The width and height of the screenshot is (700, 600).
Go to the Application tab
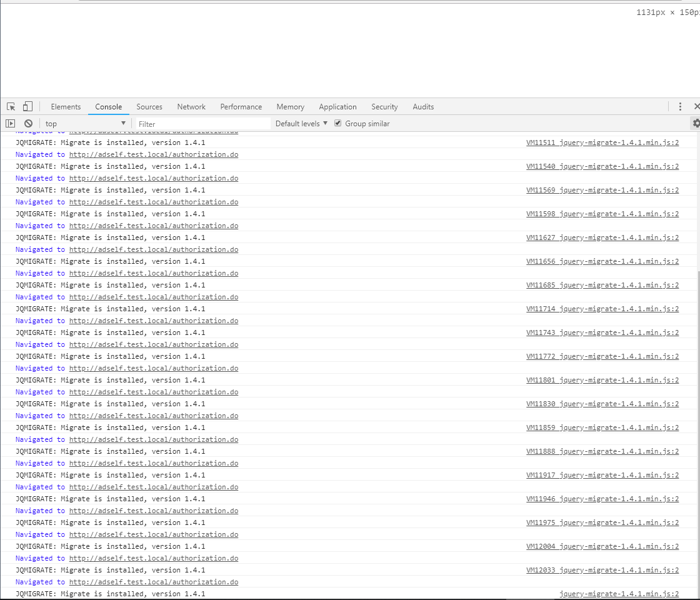click(x=337, y=107)
